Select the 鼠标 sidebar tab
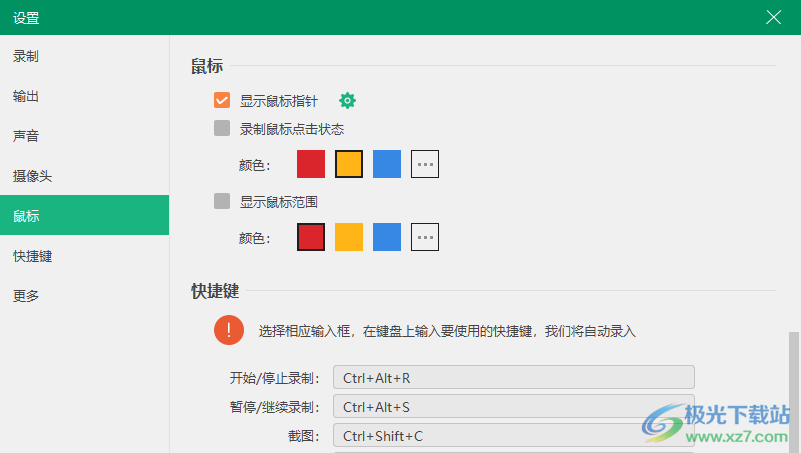Viewport: 801px width, 453px height. pyautogui.click(x=84, y=216)
